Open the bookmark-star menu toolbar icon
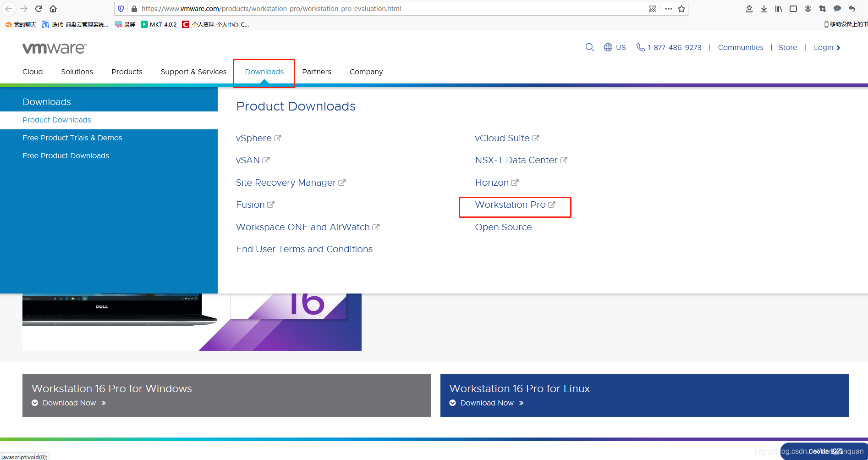This screenshot has width=868, height=460. [749, 9]
